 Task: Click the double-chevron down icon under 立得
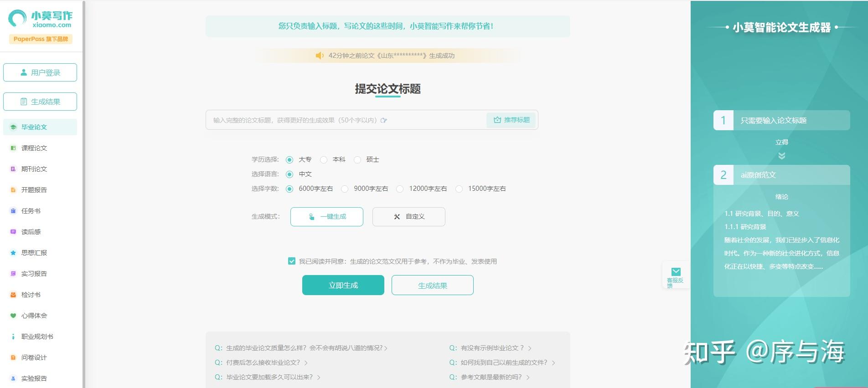(782, 156)
